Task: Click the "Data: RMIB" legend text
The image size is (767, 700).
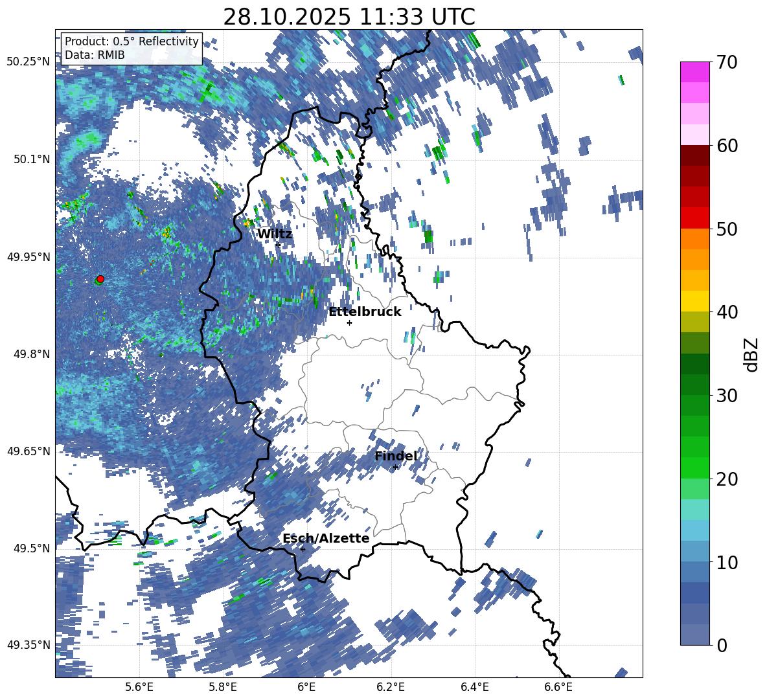Action: (95, 55)
